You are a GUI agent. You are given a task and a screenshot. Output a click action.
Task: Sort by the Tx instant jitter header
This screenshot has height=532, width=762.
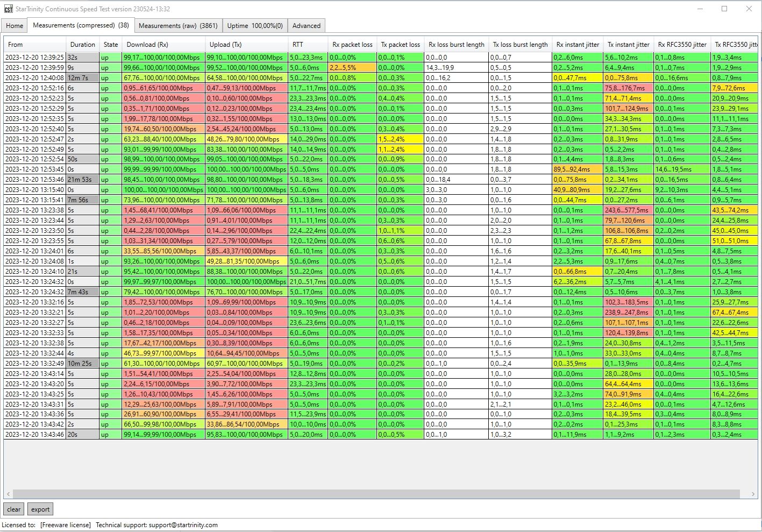pos(628,45)
